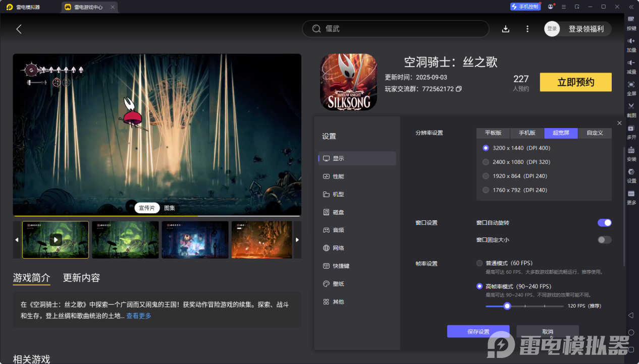Go back with the left arrow icon
Screen dimensions: 639x364
pos(19,29)
